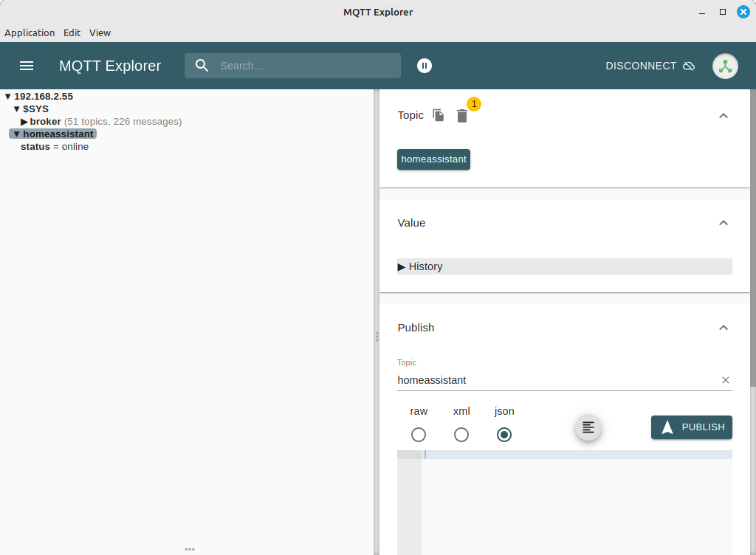Minimize the MQTT Explorer window
The height and width of the screenshot is (555, 756).
[x=702, y=12]
